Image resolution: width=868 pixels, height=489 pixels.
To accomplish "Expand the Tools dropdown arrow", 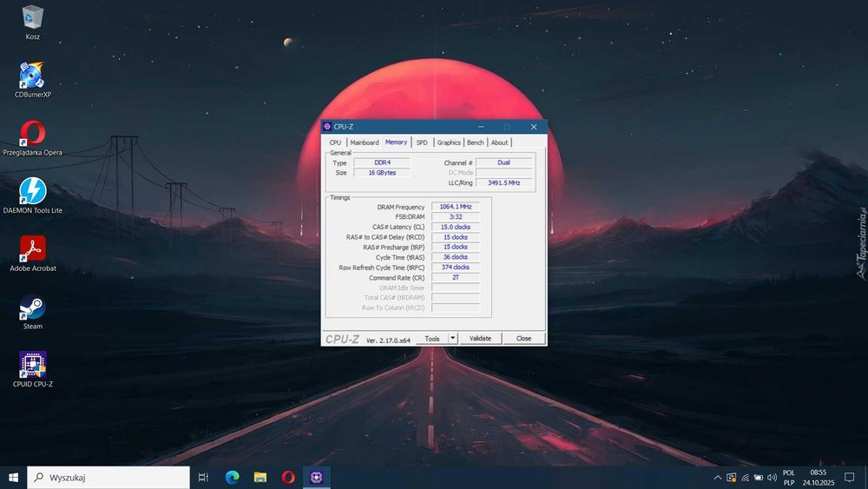I will (x=453, y=339).
